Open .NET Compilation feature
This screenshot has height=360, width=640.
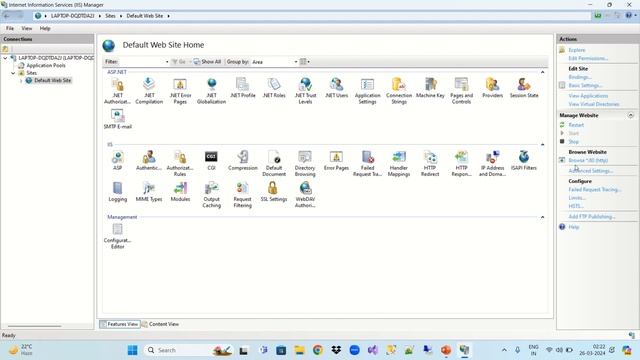click(x=149, y=91)
